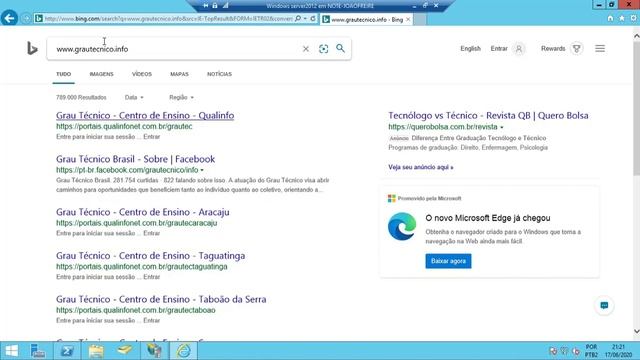Click the 789.000 Resultados text

tap(81, 98)
